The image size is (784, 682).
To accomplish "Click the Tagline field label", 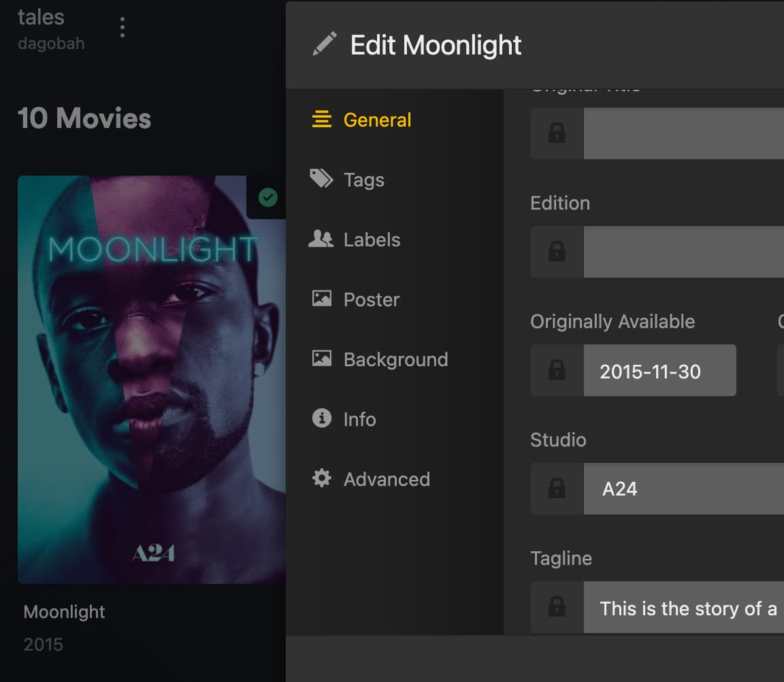I will 561,559.
